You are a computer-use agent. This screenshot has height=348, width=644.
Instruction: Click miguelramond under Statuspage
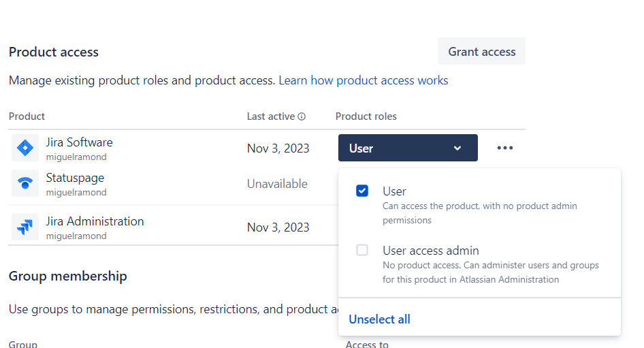pos(76,192)
